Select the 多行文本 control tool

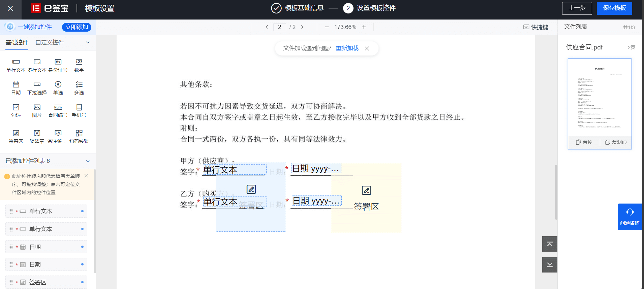pos(37,65)
